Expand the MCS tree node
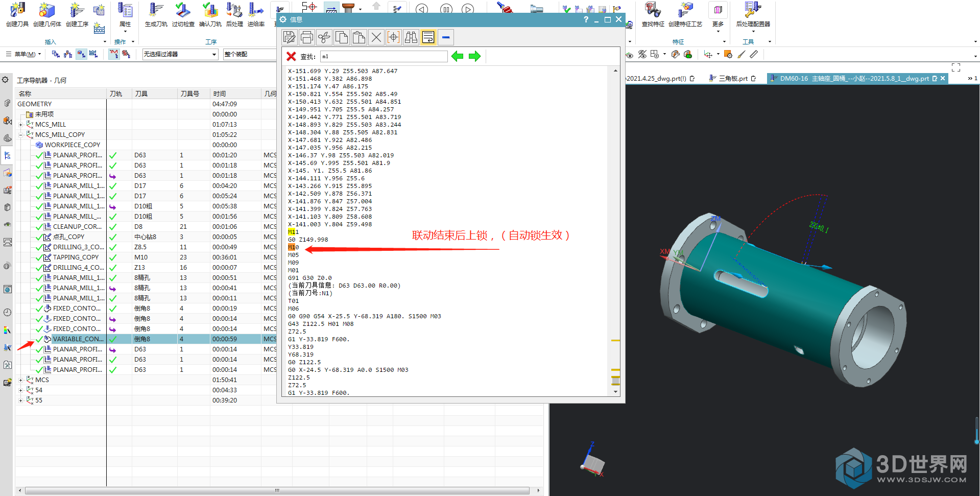Image resolution: width=980 pixels, height=496 pixels. tap(21, 380)
